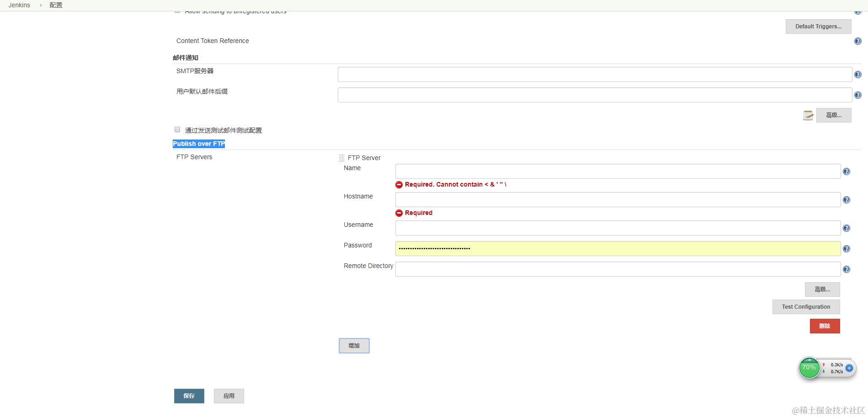Focus the Username input field

pyautogui.click(x=618, y=228)
